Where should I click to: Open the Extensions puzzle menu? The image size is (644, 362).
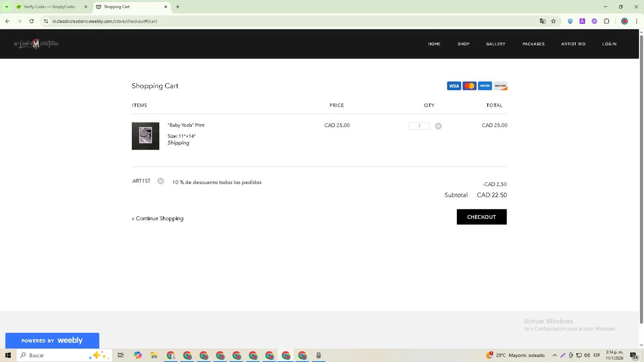pos(607,21)
